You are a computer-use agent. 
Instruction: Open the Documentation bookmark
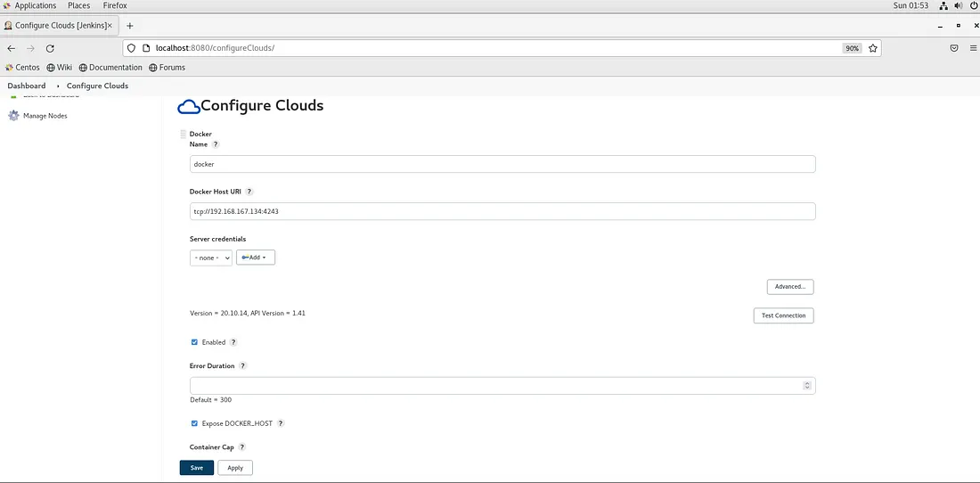[110, 68]
